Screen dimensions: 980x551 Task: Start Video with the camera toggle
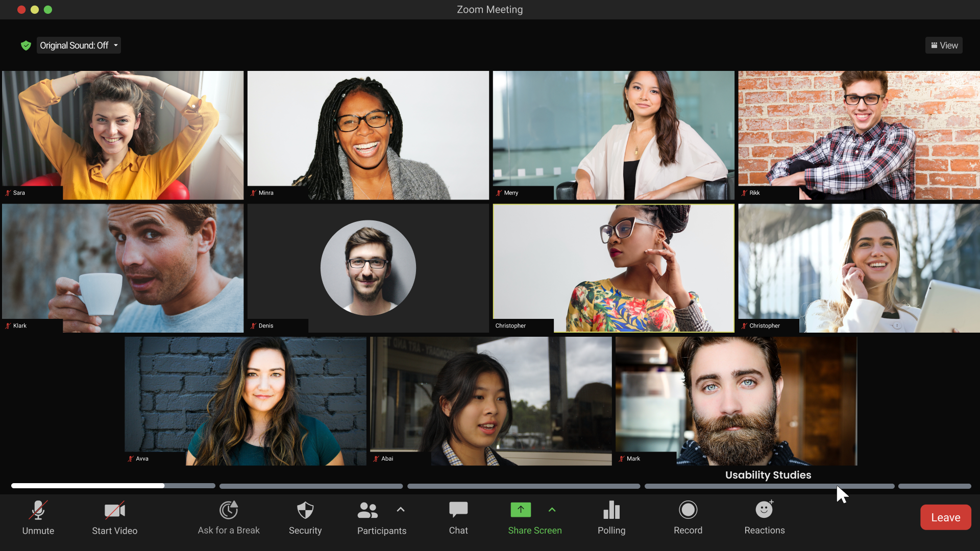(x=115, y=510)
